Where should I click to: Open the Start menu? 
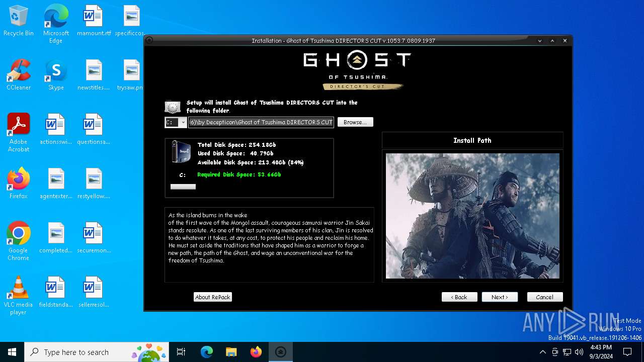point(12,352)
